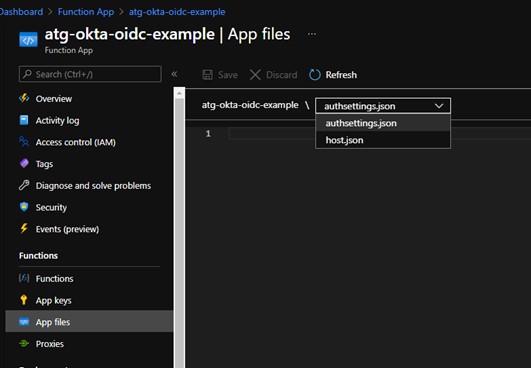Click the atg-okta-oidc-example folder path text
This screenshot has width=531, height=368.
(x=250, y=105)
